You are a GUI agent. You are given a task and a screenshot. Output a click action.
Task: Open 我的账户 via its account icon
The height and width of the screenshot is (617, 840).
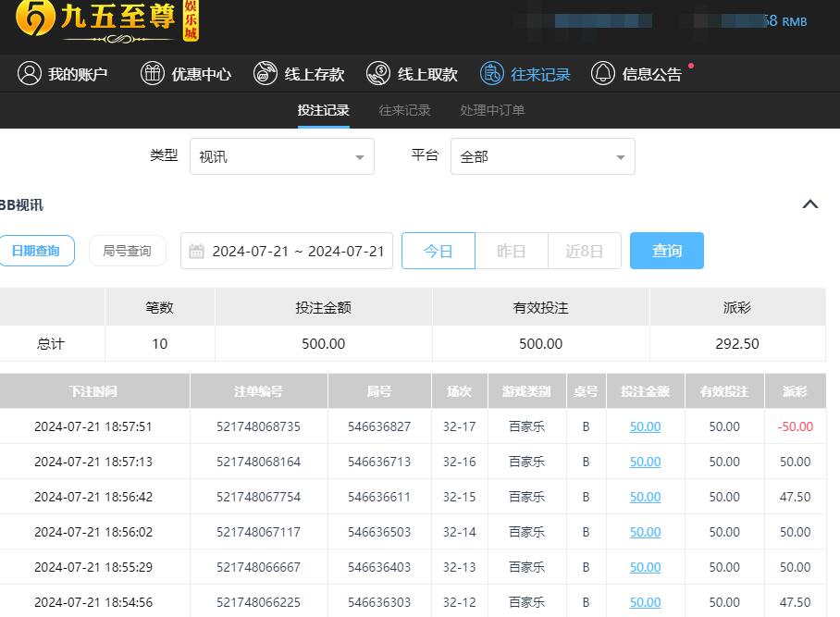pyautogui.click(x=28, y=73)
